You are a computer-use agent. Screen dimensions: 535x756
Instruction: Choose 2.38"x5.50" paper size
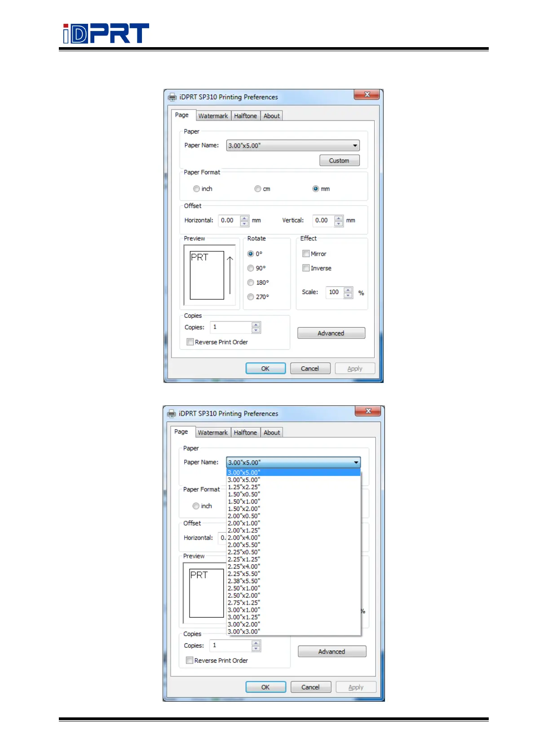coord(293,581)
